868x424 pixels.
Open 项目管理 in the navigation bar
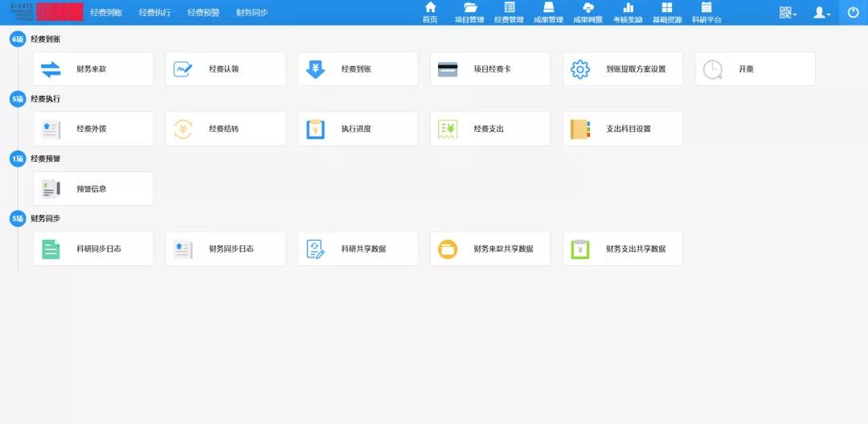469,12
